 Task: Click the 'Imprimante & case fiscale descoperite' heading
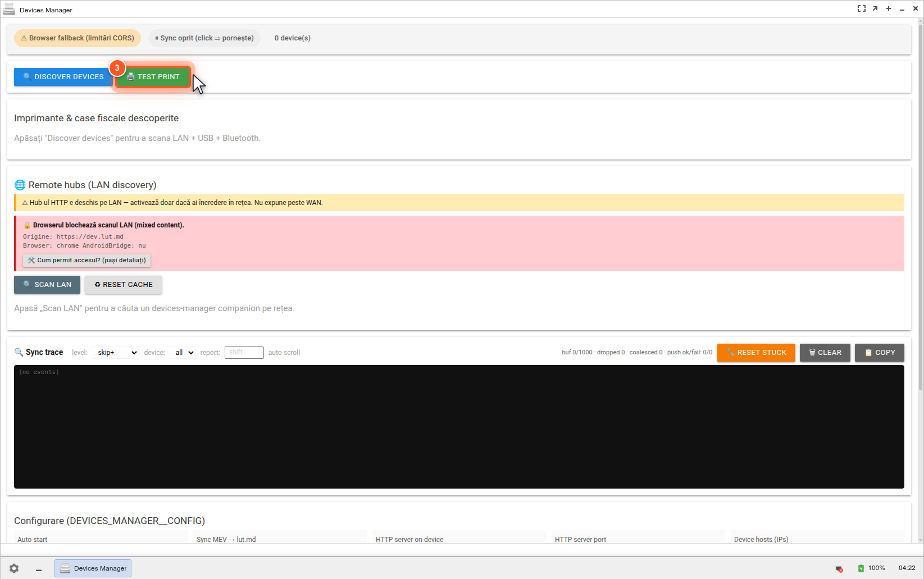[x=96, y=118]
